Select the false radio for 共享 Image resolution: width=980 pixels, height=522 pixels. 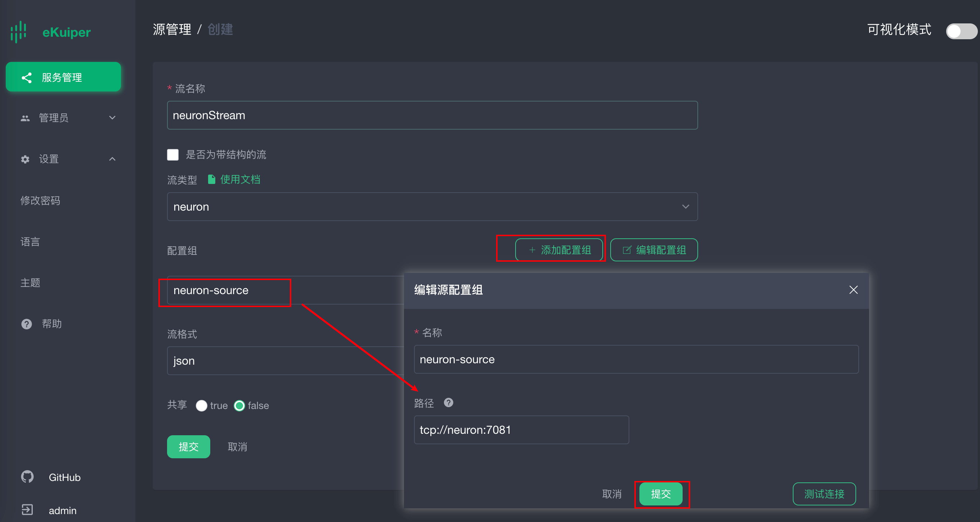239,406
